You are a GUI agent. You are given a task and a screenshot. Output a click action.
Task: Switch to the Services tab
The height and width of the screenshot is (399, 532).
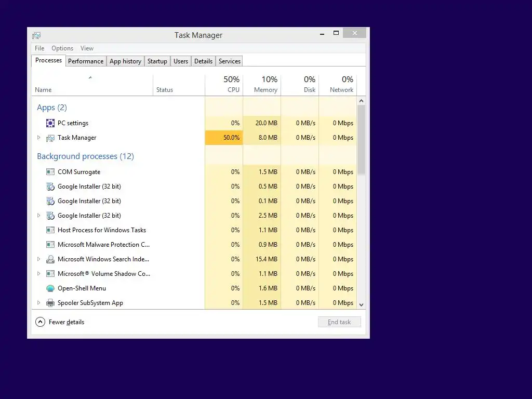229,61
